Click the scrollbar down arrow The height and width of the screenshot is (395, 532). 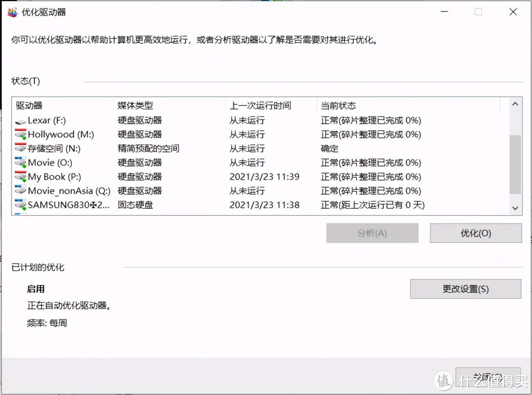point(515,208)
